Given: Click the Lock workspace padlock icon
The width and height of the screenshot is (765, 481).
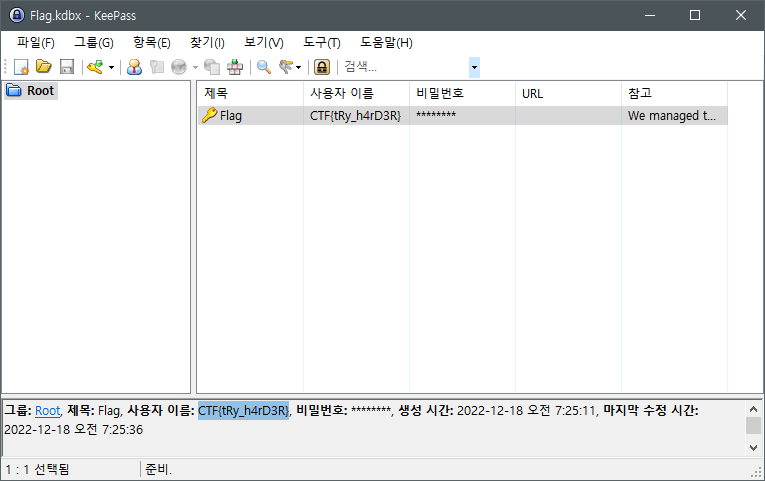Looking at the screenshot, I should coord(322,67).
